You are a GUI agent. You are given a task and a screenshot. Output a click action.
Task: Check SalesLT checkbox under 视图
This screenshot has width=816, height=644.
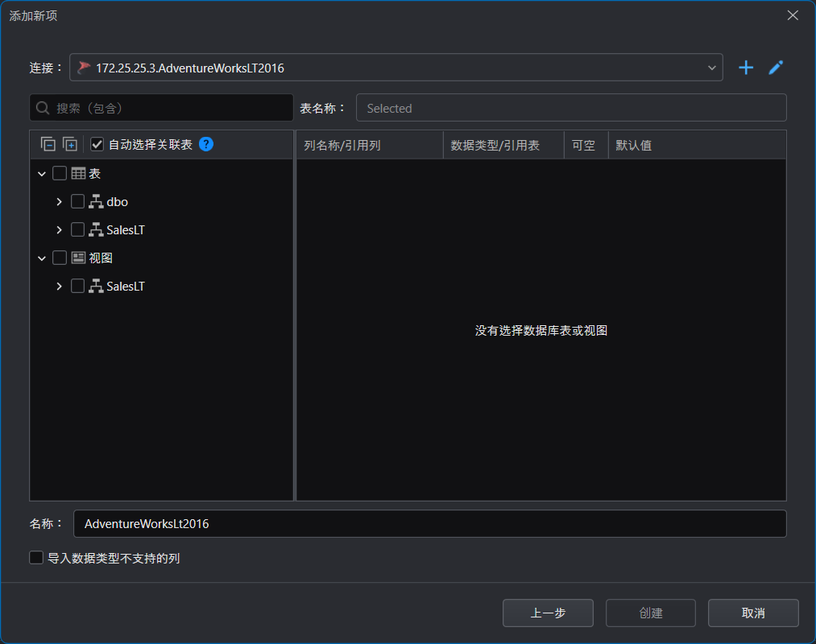[x=77, y=286]
